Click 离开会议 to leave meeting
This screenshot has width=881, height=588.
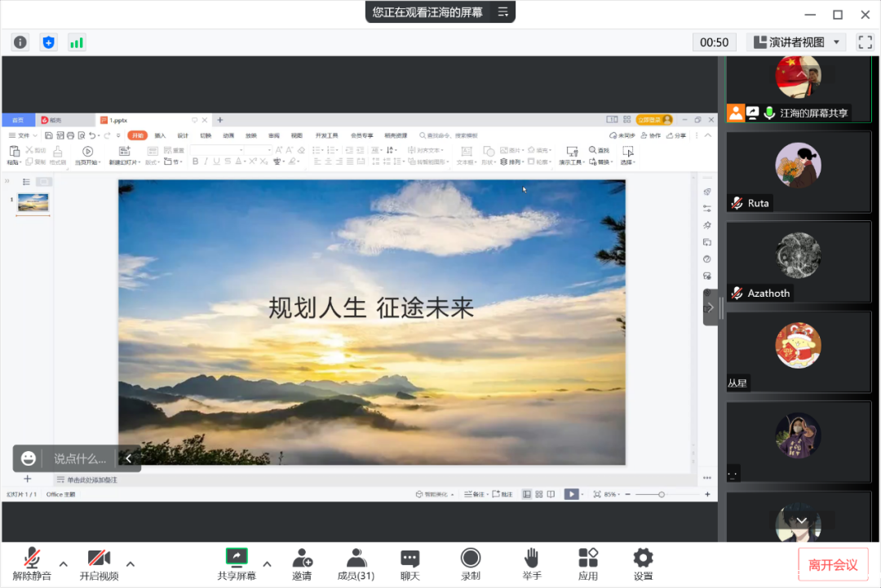[x=833, y=564]
